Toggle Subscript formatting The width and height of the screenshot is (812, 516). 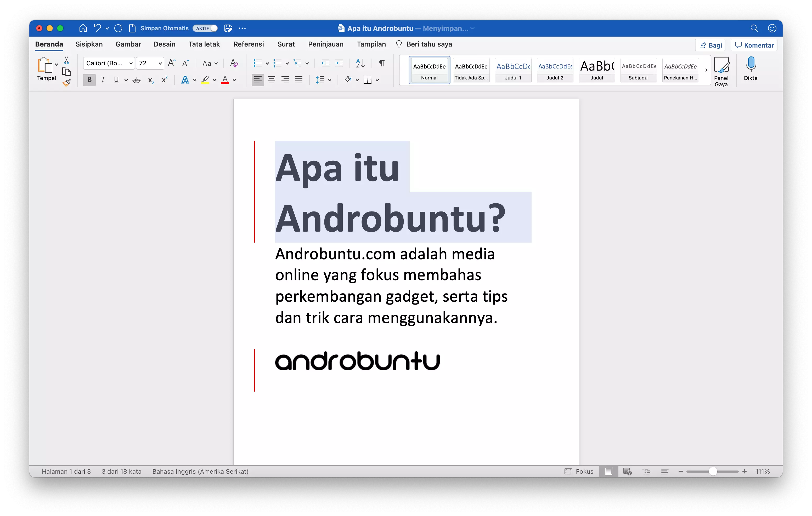click(x=151, y=80)
